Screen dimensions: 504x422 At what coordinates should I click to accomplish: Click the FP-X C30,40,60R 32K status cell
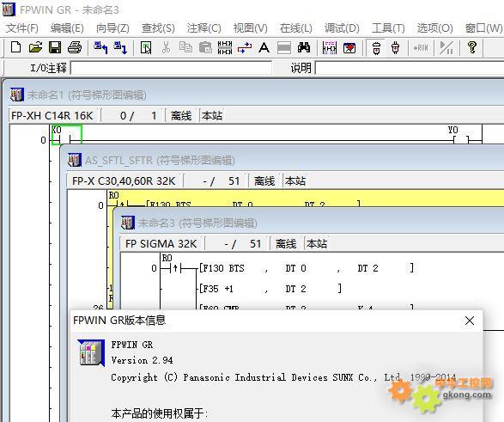pos(124,180)
